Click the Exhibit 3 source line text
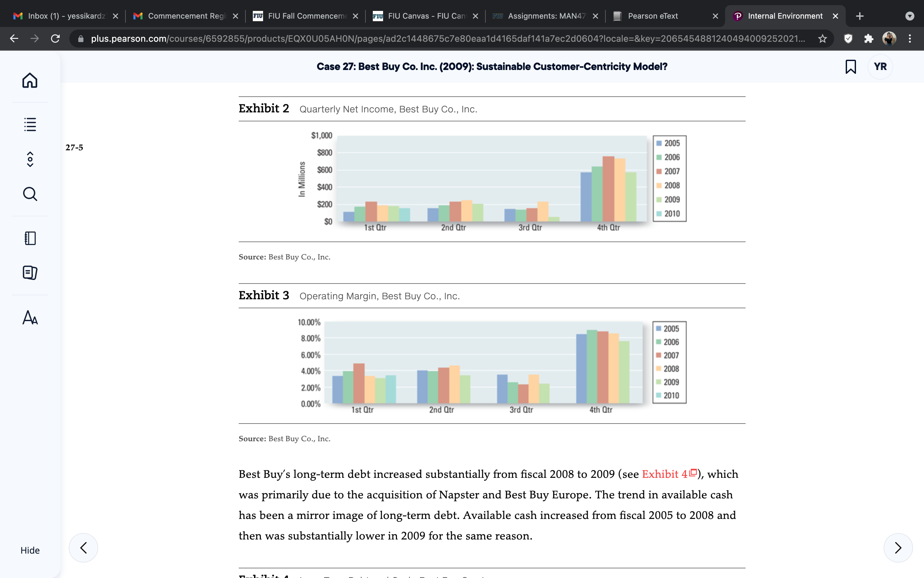Viewport: 924px width, 578px height. (x=285, y=438)
